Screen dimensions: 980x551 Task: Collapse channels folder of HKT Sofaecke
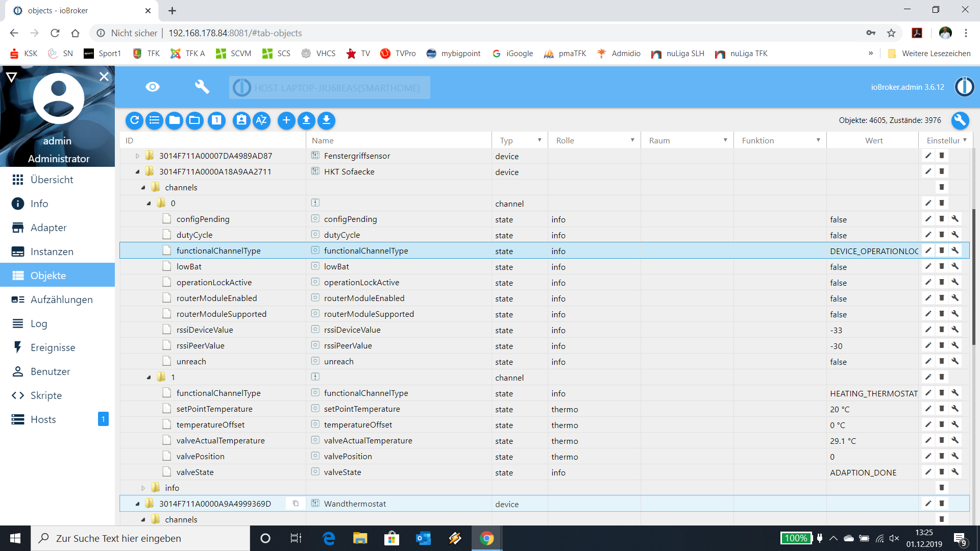[143, 187]
